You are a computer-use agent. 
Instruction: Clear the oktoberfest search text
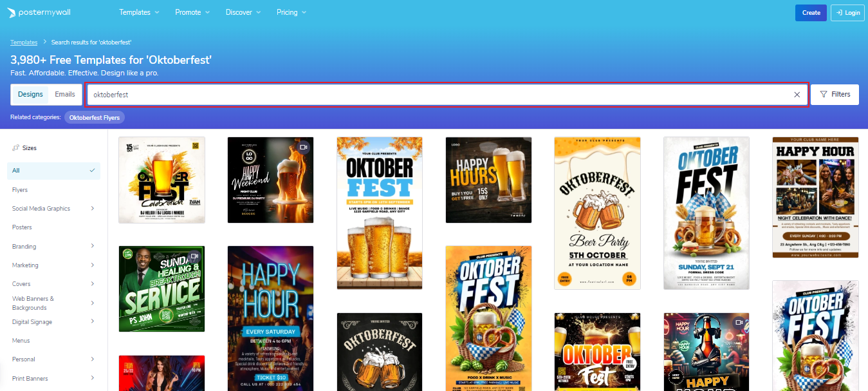click(797, 95)
